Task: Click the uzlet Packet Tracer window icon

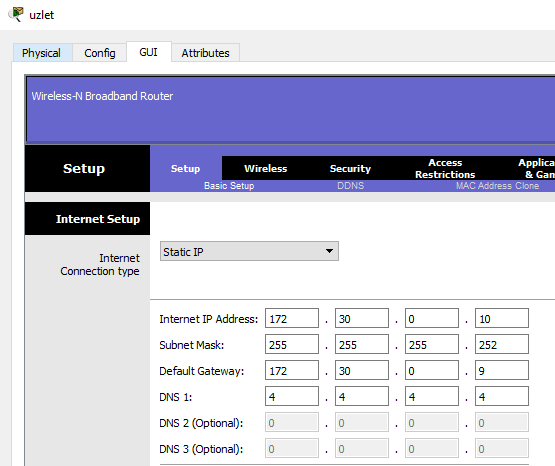Action: (16, 14)
